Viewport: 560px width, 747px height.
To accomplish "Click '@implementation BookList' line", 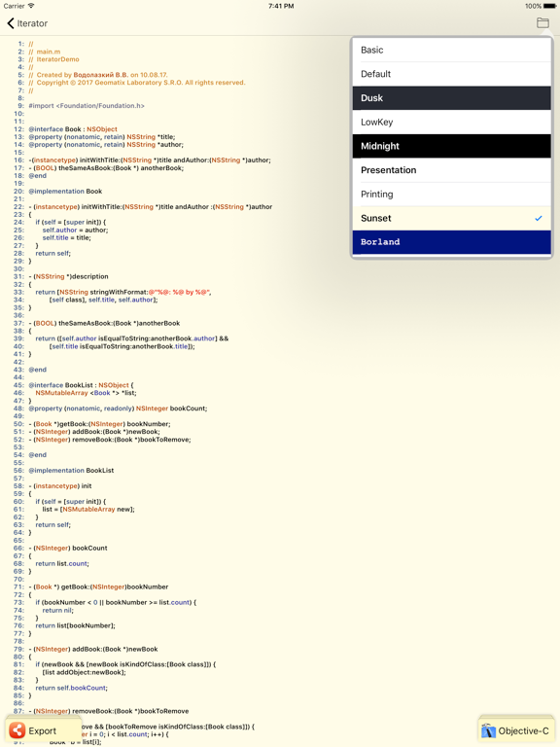I will 71,470.
